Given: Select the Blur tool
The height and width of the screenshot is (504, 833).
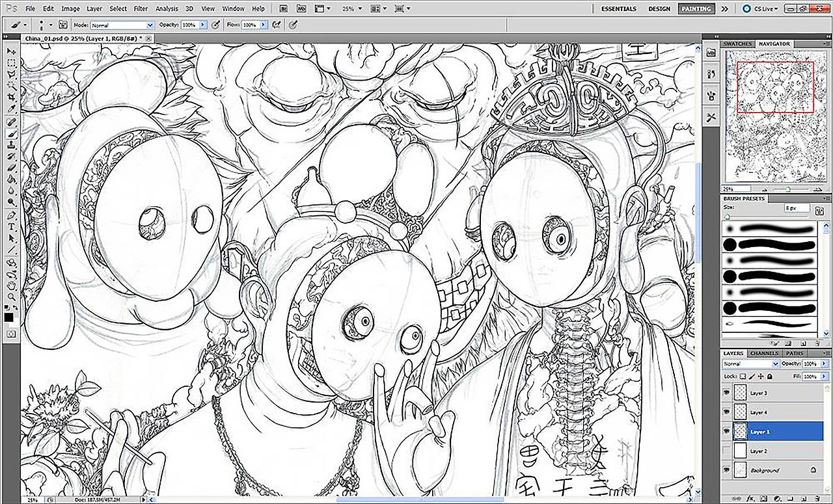Looking at the screenshot, I should click(11, 192).
